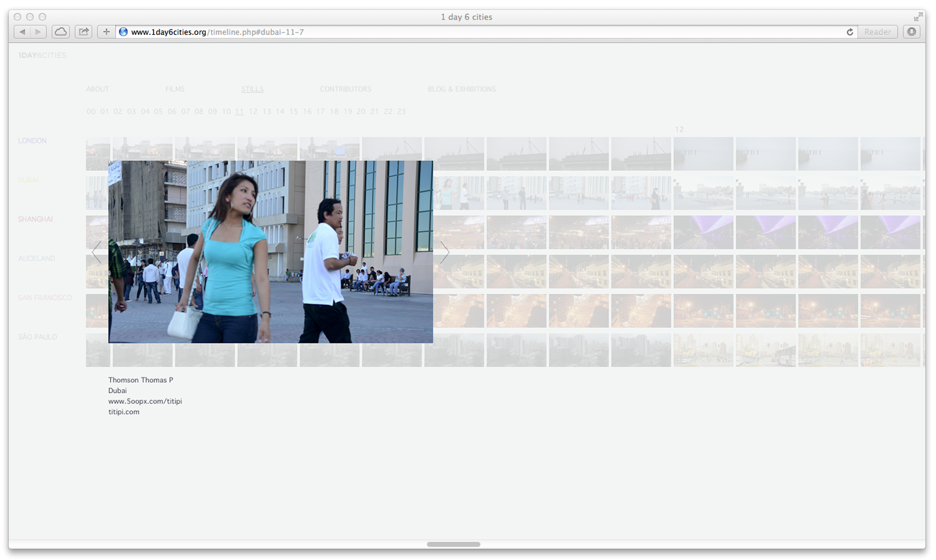936x560 pixels.
Task: Click the Safari forward arrow button
Action: 39,32
